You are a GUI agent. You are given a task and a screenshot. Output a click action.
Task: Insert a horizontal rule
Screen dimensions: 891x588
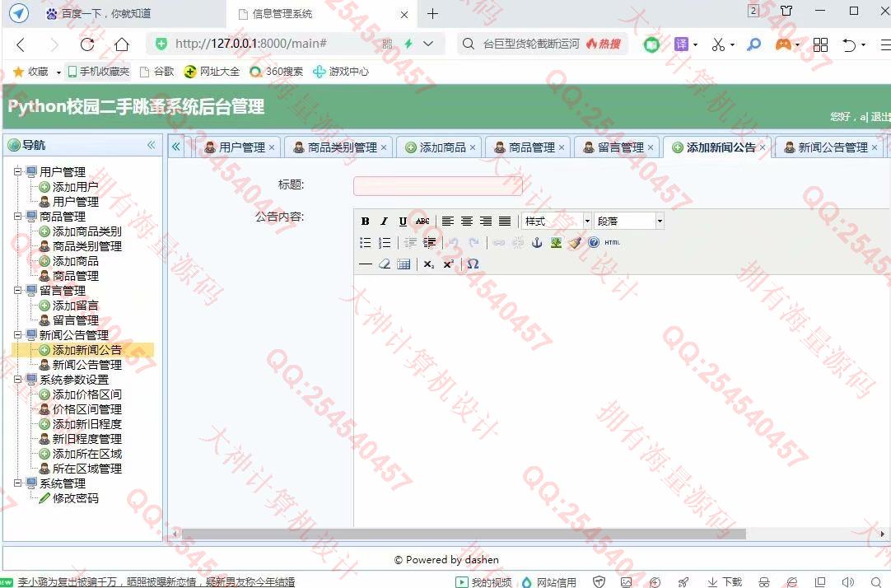pyautogui.click(x=366, y=264)
